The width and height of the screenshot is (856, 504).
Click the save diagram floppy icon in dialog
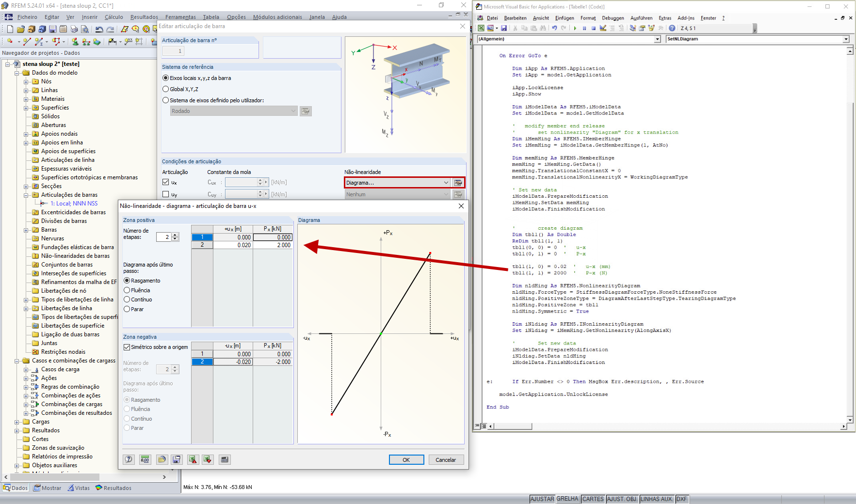[177, 459]
